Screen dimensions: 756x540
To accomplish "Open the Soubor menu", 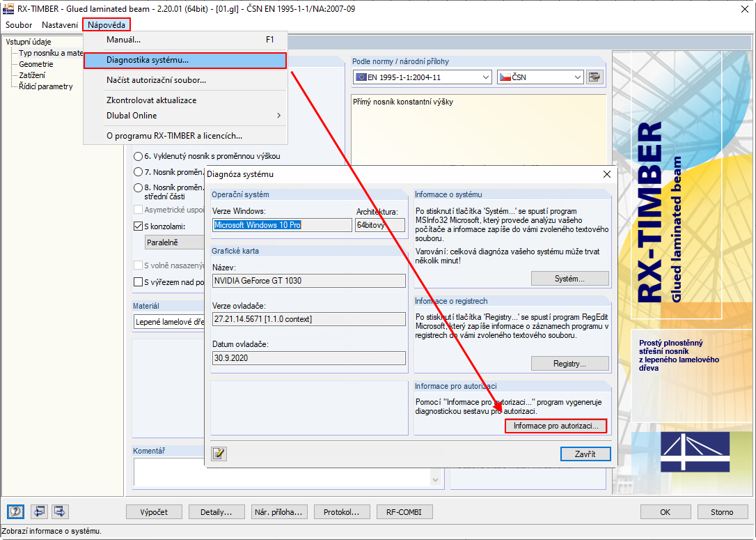I will (x=19, y=24).
